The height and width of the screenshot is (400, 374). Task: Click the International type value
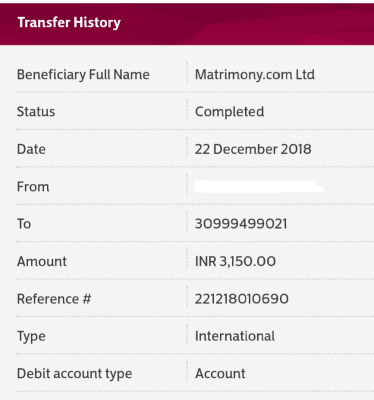tap(235, 336)
